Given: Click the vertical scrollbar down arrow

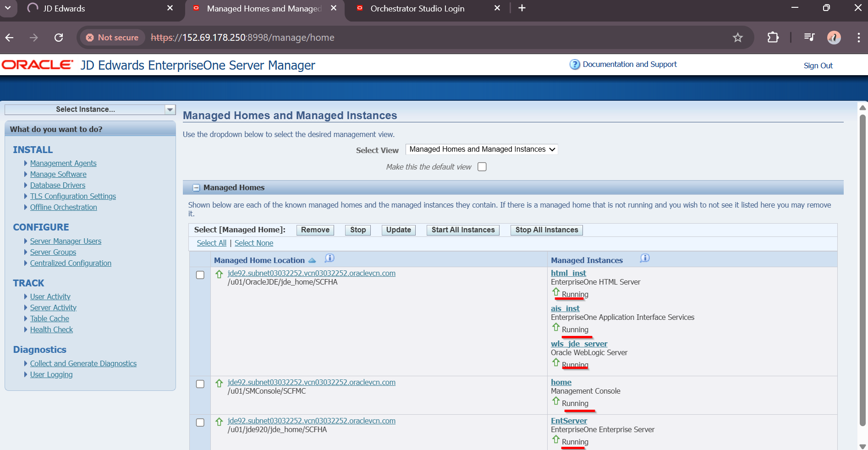Looking at the screenshot, I should pyautogui.click(x=863, y=446).
